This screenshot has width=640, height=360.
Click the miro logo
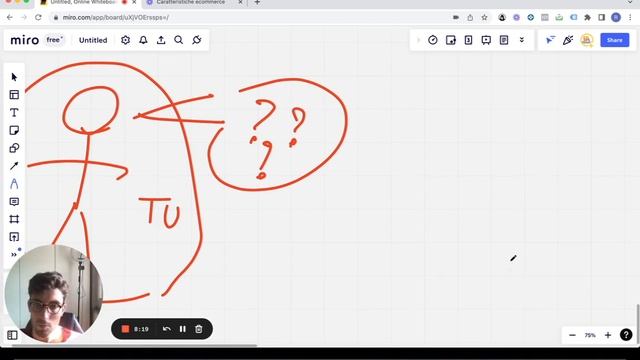click(x=24, y=40)
